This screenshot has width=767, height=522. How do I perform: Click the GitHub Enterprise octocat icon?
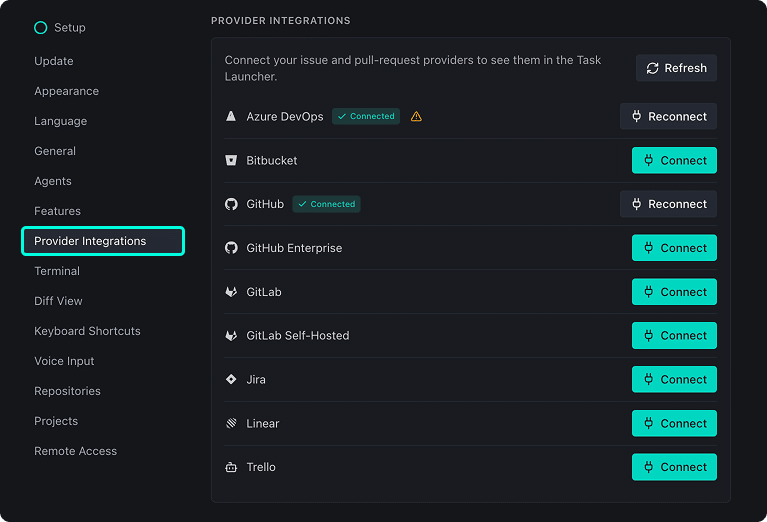(231, 248)
